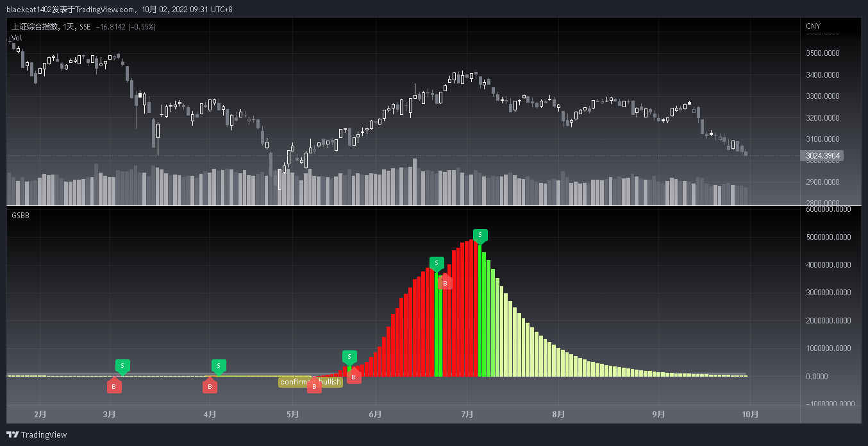The image size is (868, 446).
Task: Select the green S marker in late May
Action: tap(349, 357)
